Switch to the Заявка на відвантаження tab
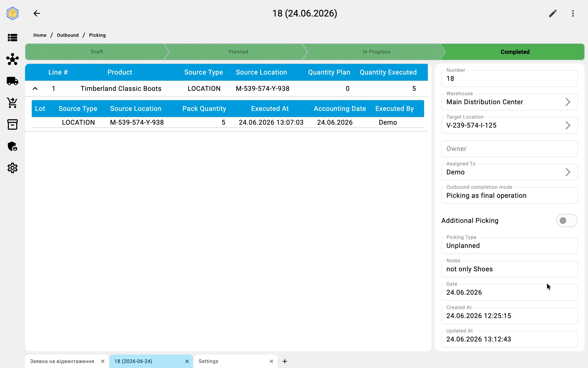 tap(62, 361)
